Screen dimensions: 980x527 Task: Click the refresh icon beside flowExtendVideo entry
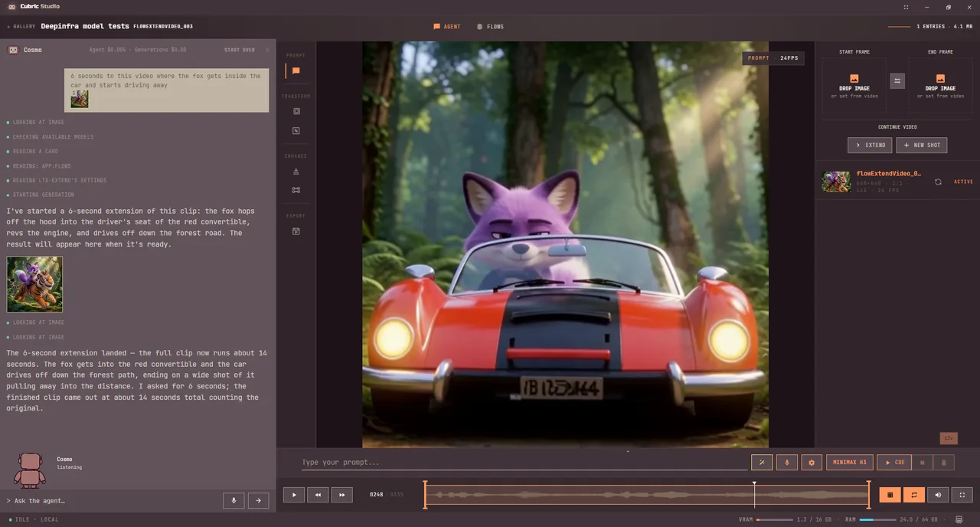(938, 182)
